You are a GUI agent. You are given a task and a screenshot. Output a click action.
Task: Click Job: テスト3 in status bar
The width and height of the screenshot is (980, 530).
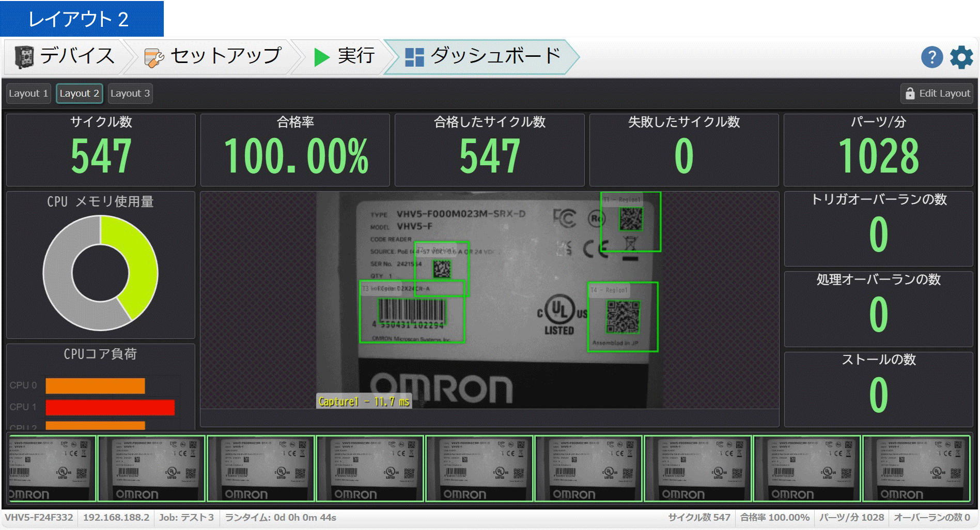(x=186, y=518)
